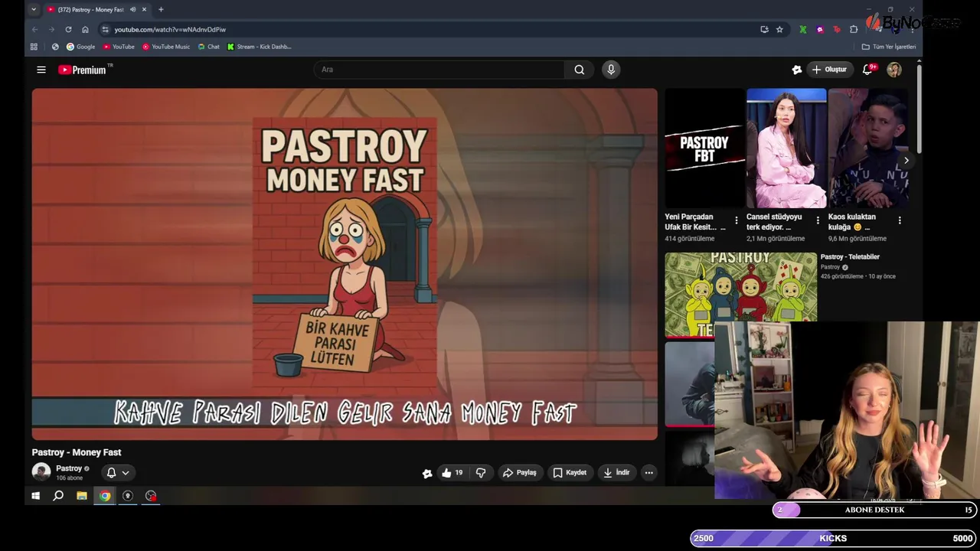
Task: Click the sparkle icon beside like button
Action: click(427, 473)
